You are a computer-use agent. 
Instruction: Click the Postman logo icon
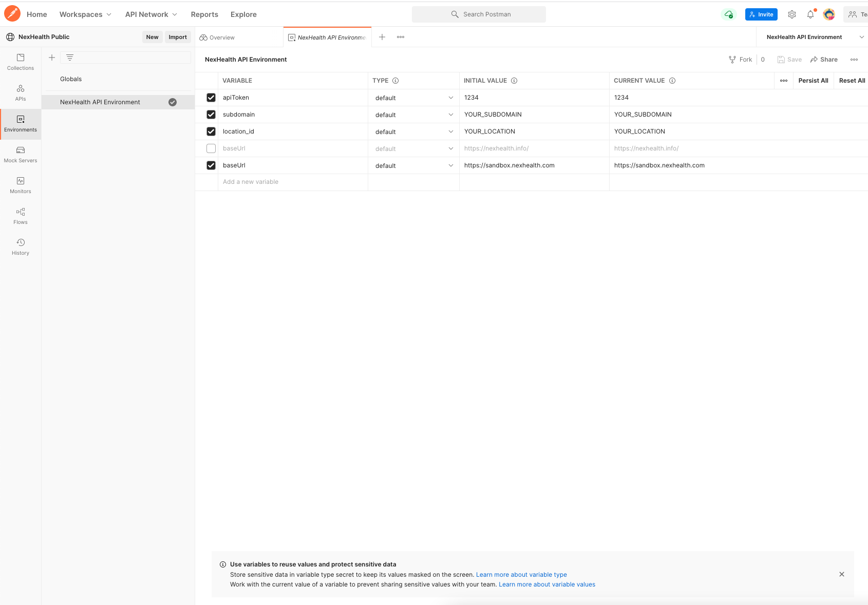12,13
